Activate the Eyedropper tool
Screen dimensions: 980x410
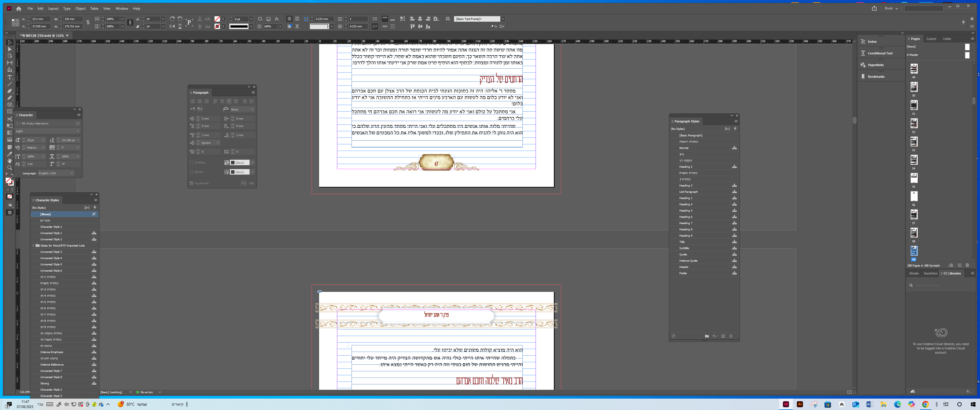pyautogui.click(x=9, y=154)
